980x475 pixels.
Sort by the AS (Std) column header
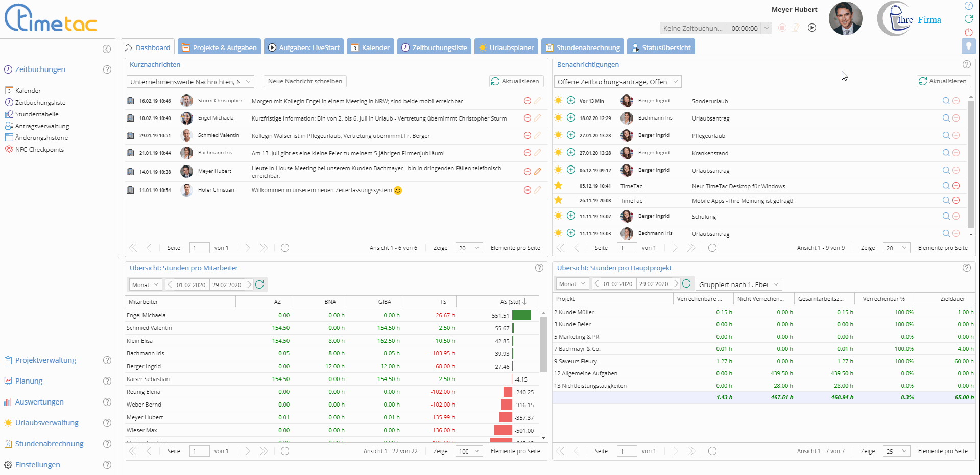point(513,302)
